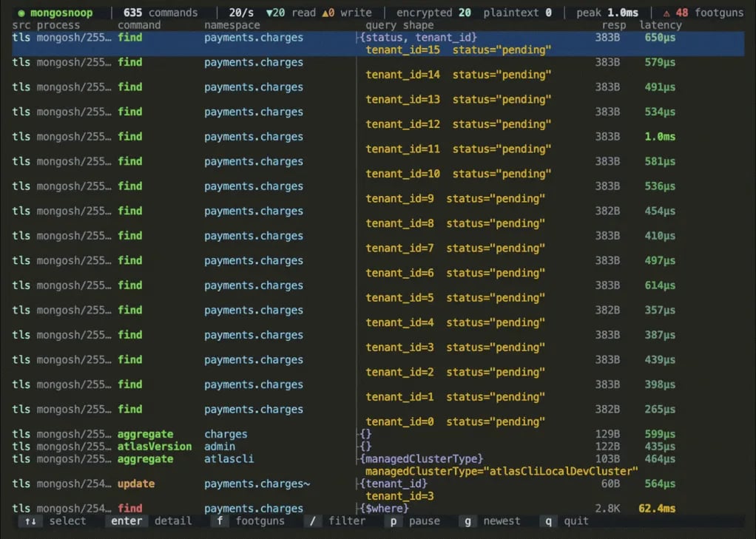Select the tenant_id=10 pending detail line
The width and height of the screenshot is (756, 539).
pyautogui.click(x=458, y=174)
